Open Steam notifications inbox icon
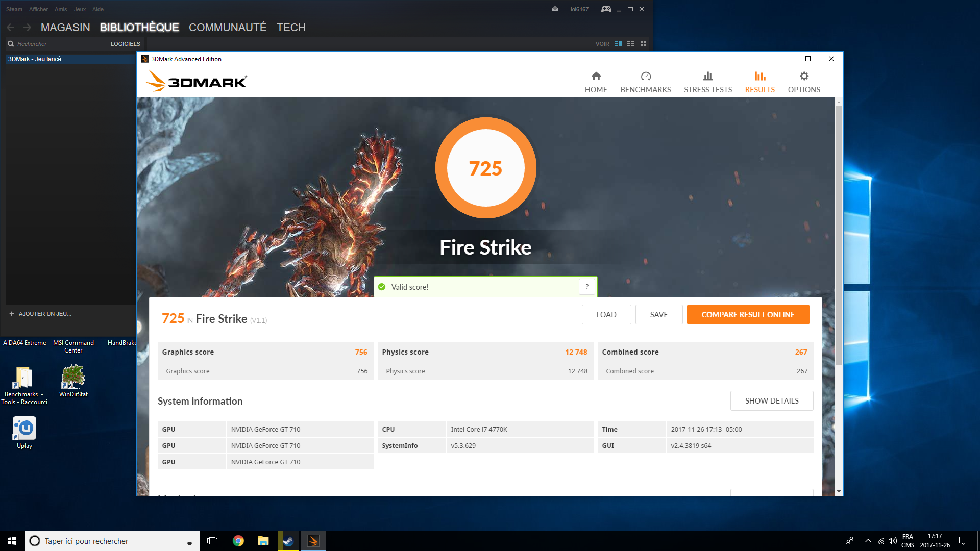 (555, 9)
